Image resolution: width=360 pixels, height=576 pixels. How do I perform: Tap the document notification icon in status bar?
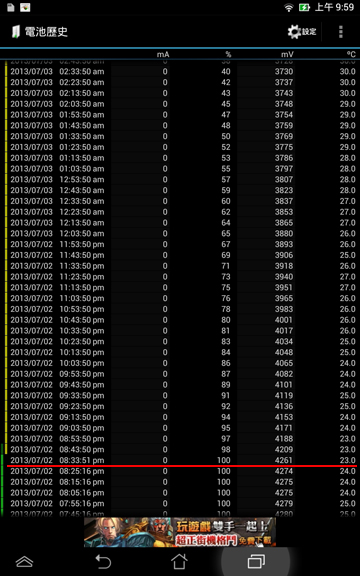point(11,7)
